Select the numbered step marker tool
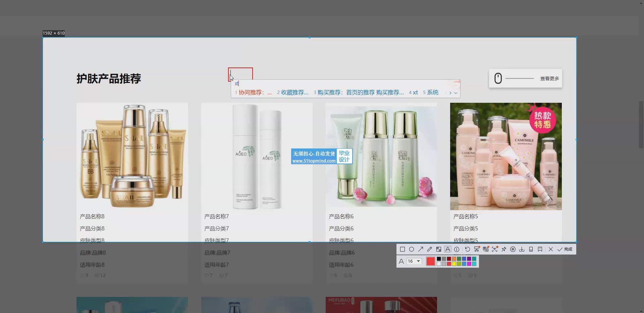This screenshot has height=313, width=644. point(457,249)
